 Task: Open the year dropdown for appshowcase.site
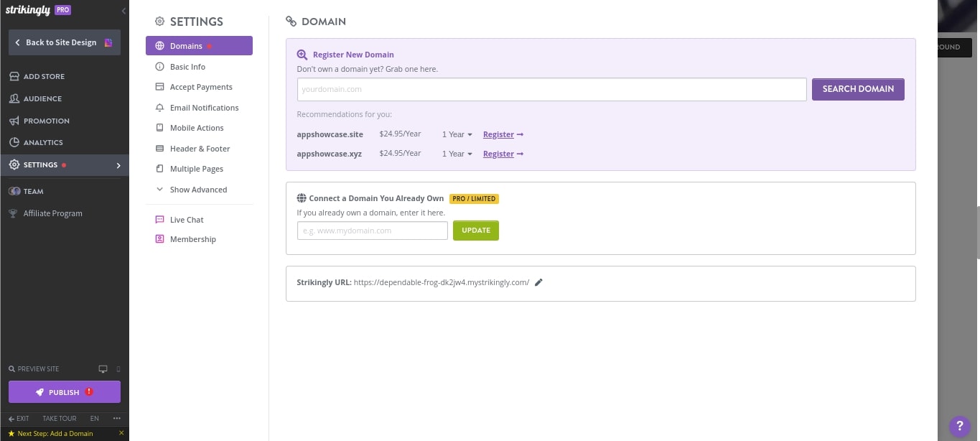pos(457,134)
